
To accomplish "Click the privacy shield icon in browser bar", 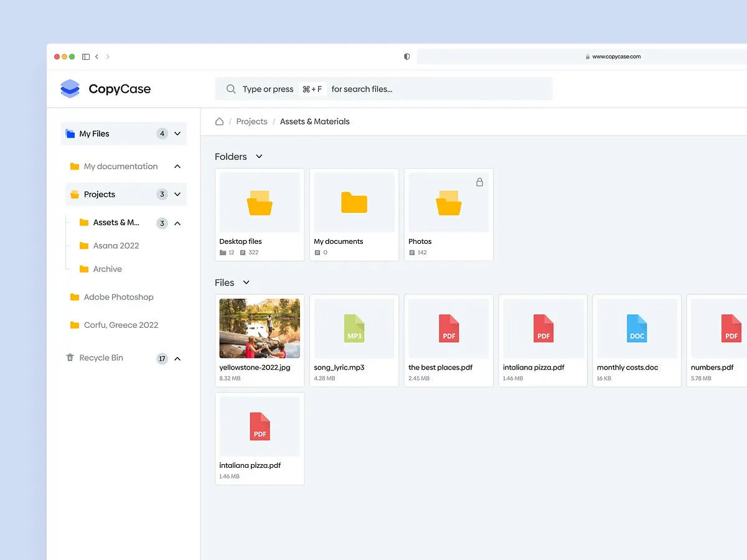I will coord(407,57).
